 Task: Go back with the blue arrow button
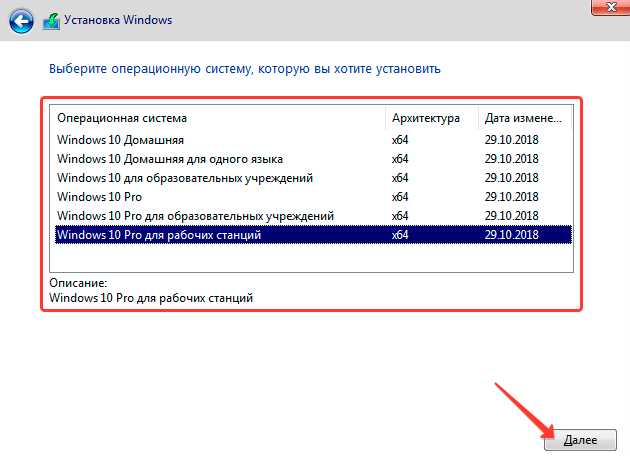click(x=21, y=20)
